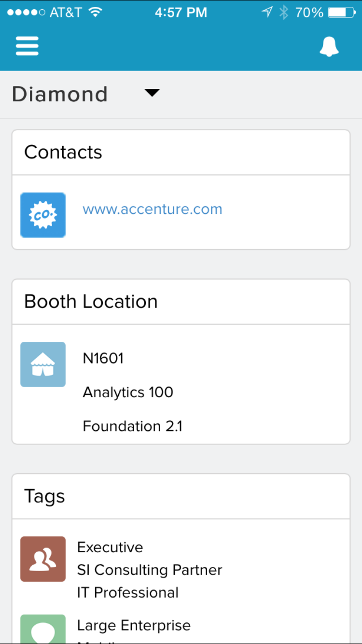
Task: Select booth N1601
Action: pyautogui.click(x=103, y=358)
